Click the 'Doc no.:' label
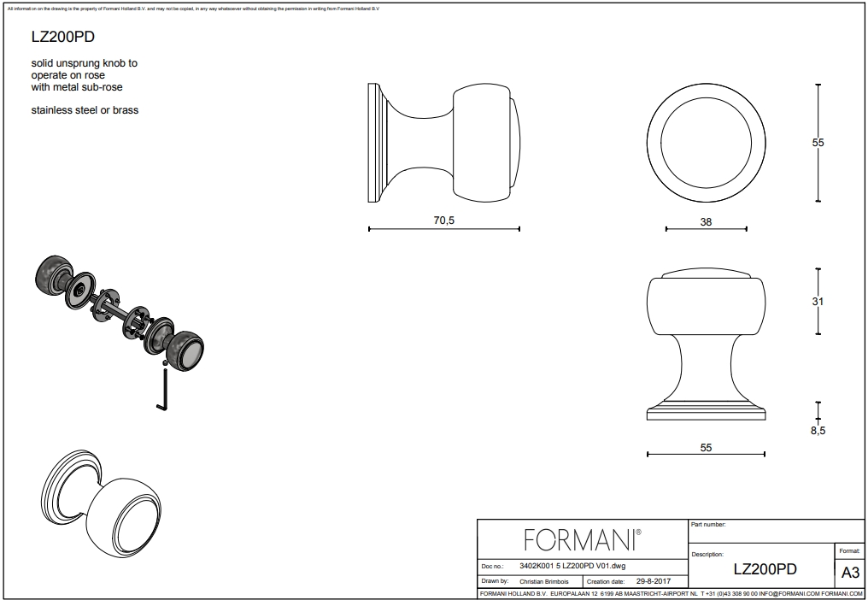The width and height of the screenshot is (868, 600). coord(493,567)
